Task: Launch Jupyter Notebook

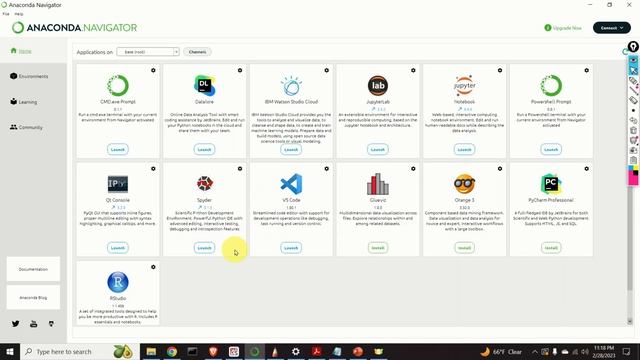Action: (464, 149)
